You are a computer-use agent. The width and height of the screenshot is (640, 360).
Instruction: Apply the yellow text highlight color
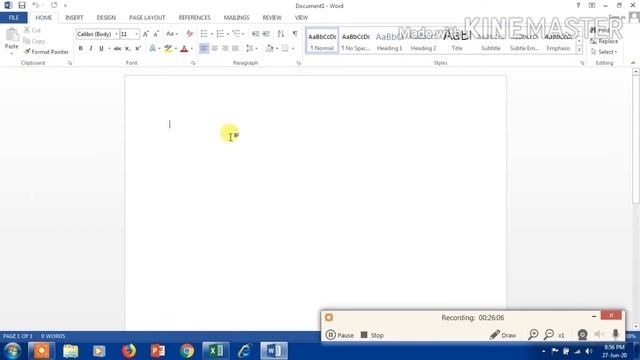pyautogui.click(x=168, y=49)
